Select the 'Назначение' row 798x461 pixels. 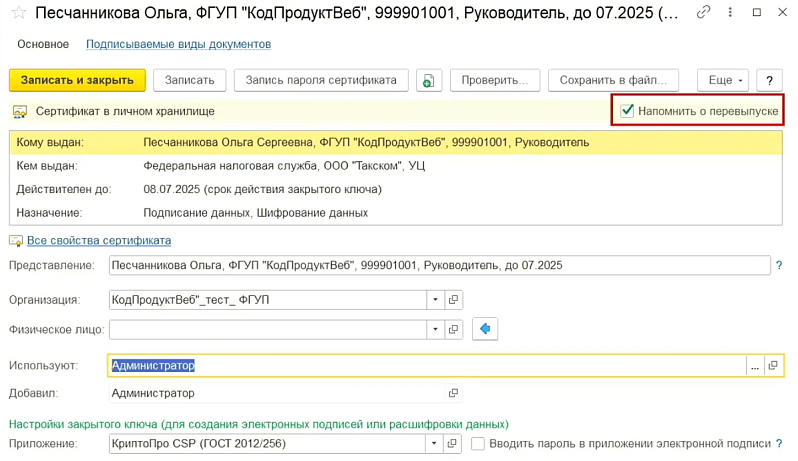tap(396, 213)
